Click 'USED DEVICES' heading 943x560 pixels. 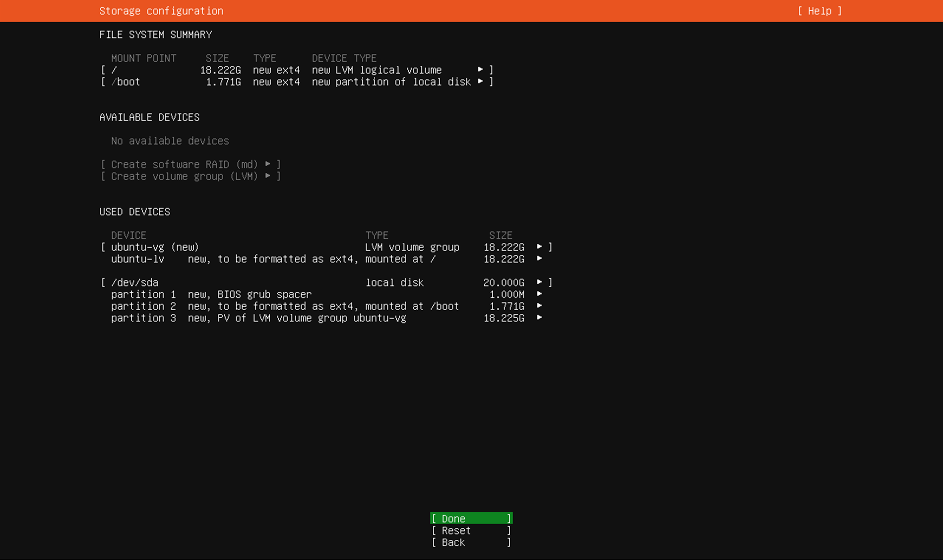click(135, 212)
